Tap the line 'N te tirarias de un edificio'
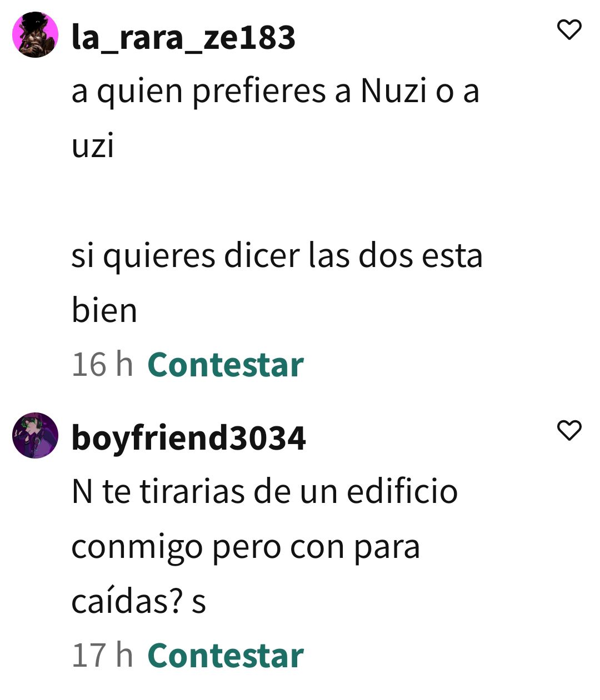 (264, 492)
